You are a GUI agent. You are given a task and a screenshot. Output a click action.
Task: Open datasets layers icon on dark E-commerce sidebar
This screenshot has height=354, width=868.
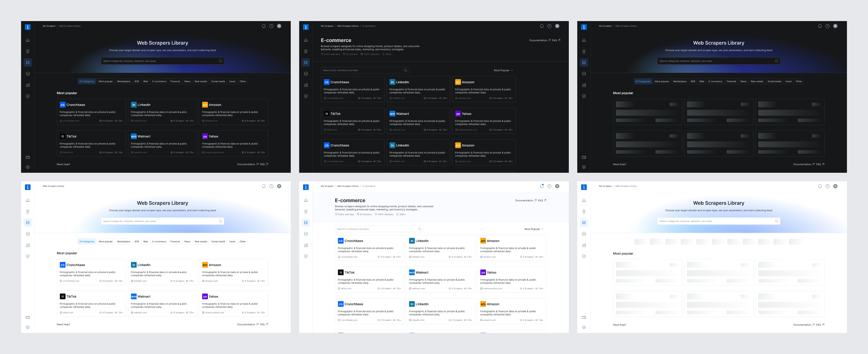[306, 74]
